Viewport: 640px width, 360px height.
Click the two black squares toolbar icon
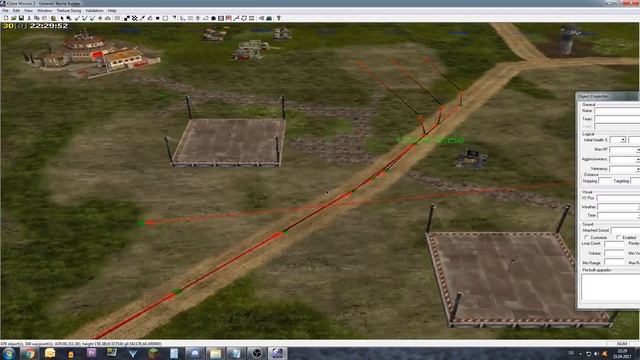point(127,18)
